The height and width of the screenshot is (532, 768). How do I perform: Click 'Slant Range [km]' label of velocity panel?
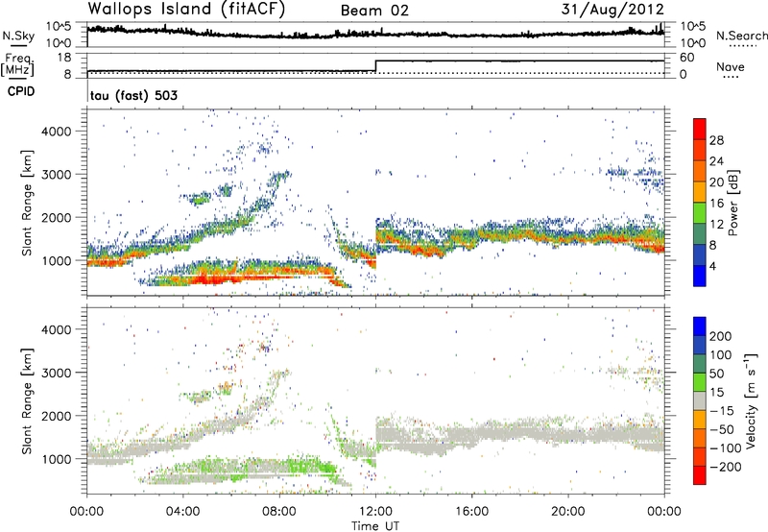[x=27, y=400]
